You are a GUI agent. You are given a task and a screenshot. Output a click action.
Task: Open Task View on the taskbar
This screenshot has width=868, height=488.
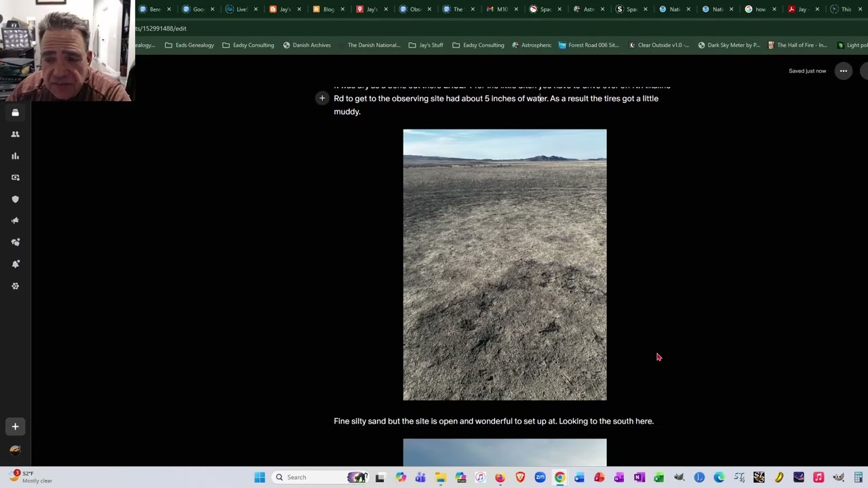tap(380, 477)
